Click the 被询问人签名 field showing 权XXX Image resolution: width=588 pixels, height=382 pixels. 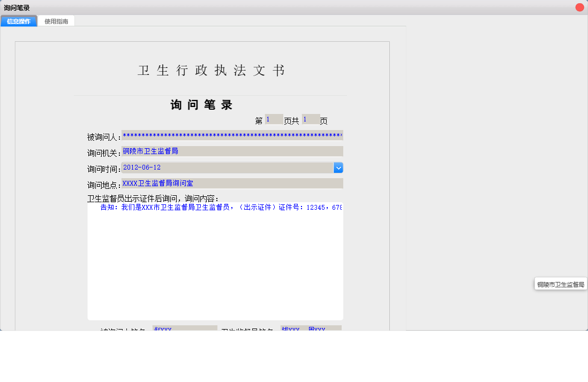coord(185,327)
